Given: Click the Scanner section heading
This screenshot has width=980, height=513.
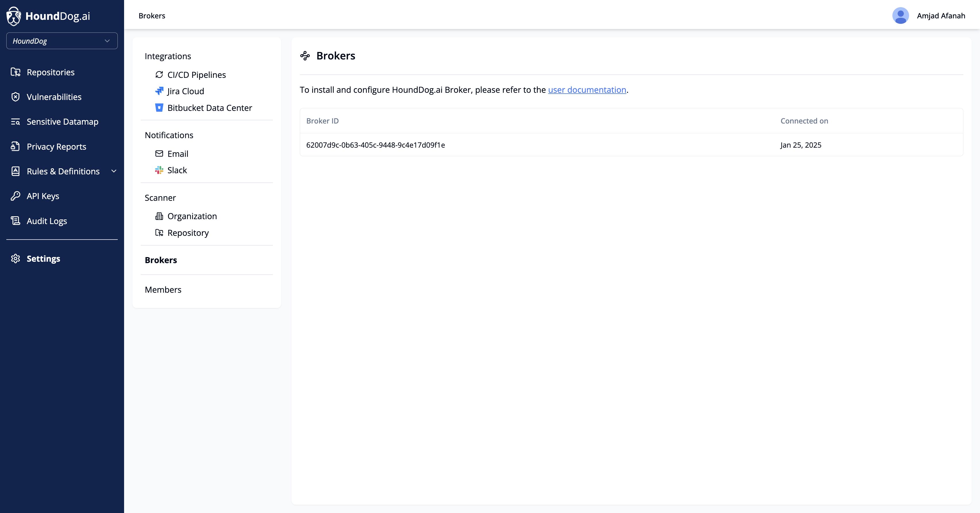Looking at the screenshot, I should point(160,198).
